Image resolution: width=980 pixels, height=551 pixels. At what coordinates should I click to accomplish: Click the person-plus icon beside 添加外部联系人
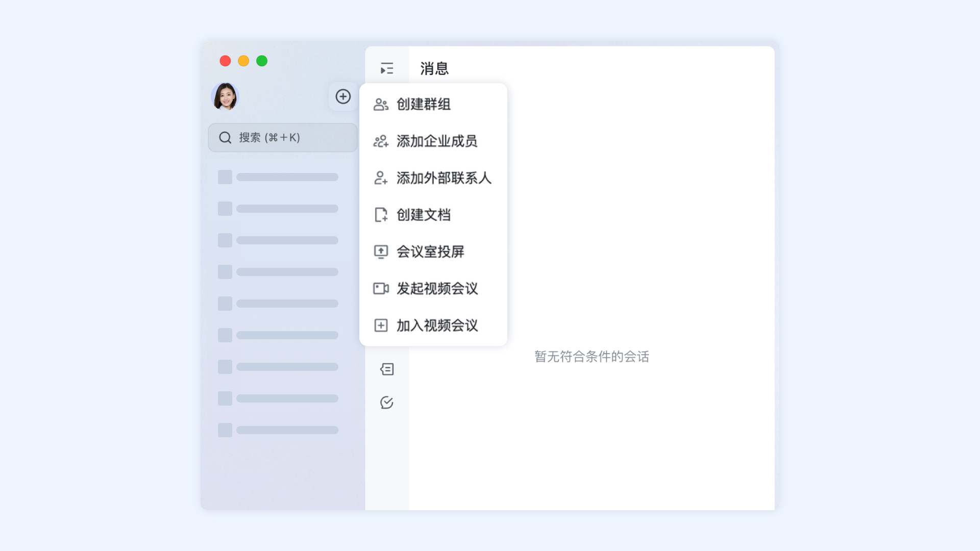click(381, 178)
